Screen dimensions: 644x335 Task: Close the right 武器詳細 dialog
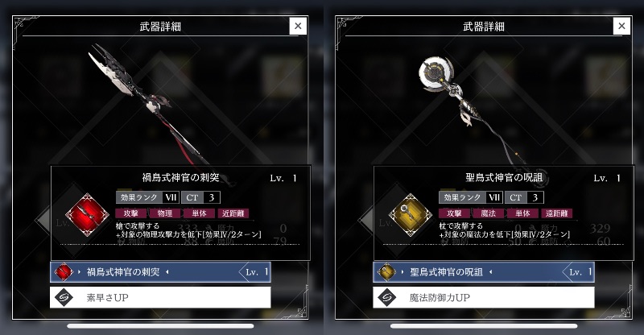[x=621, y=27]
